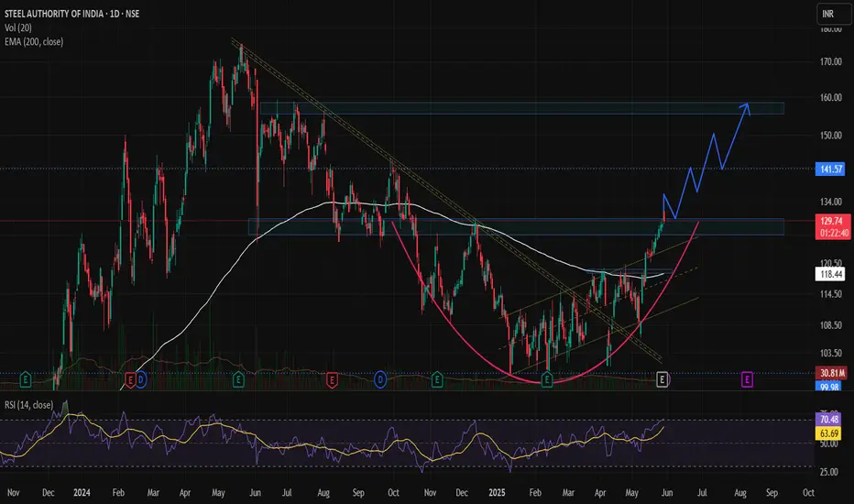Image resolution: width=854 pixels, height=504 pixels.
Task: Click the 108.50 price axis label
Action: [x=831, y=325]
